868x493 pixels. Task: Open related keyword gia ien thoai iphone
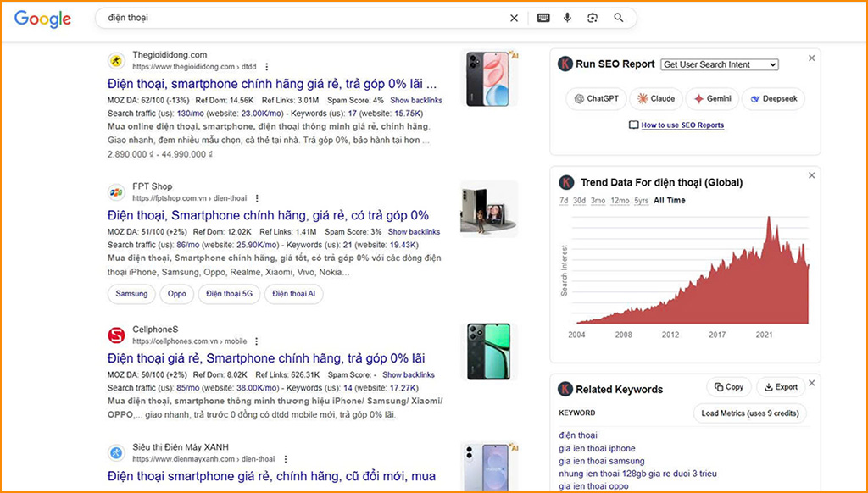click(597, 448)
